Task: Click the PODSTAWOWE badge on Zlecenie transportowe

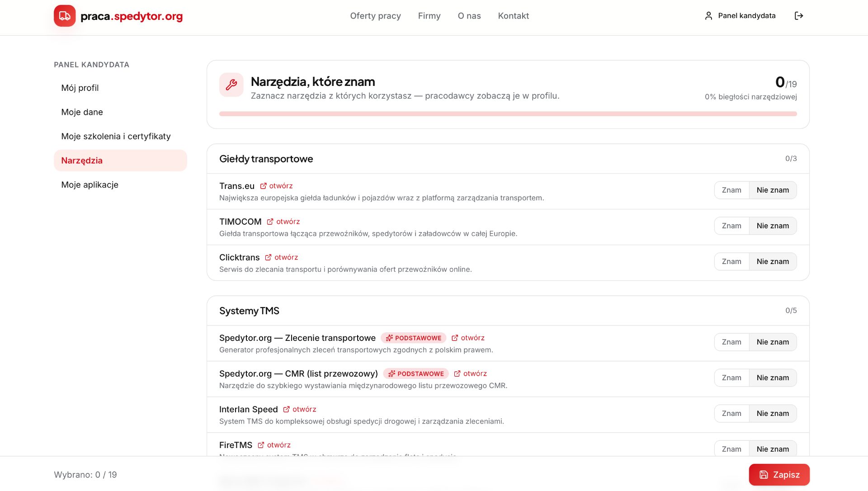Action: 413,338
